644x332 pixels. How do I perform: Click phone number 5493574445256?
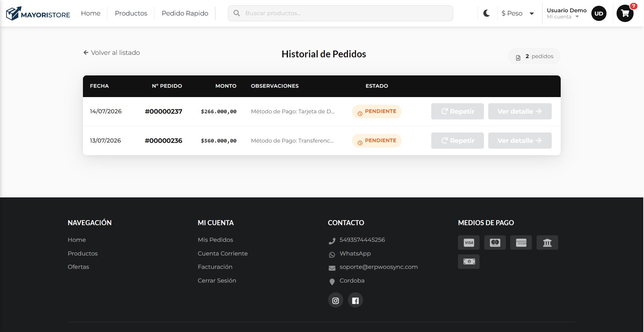point(362,240)
